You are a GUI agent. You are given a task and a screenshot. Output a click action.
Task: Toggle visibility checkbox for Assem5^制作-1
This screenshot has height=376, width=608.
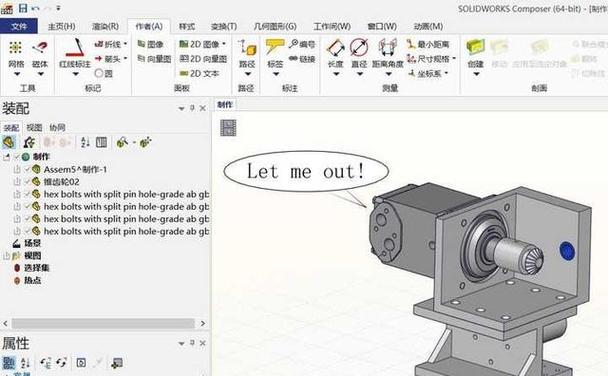(x=27, y=169)
